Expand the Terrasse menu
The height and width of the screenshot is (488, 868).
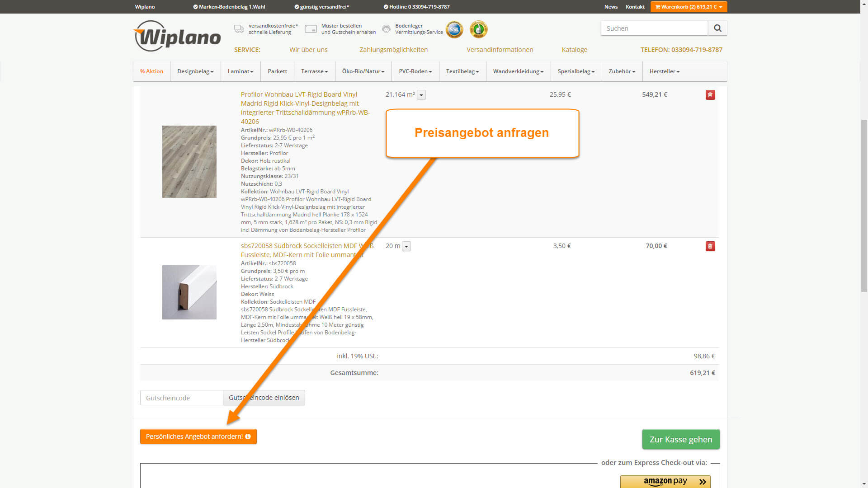tap(315, 71)
